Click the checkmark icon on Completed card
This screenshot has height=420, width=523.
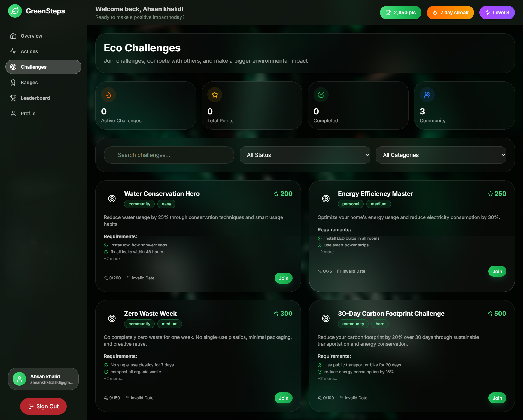[321, 95]
